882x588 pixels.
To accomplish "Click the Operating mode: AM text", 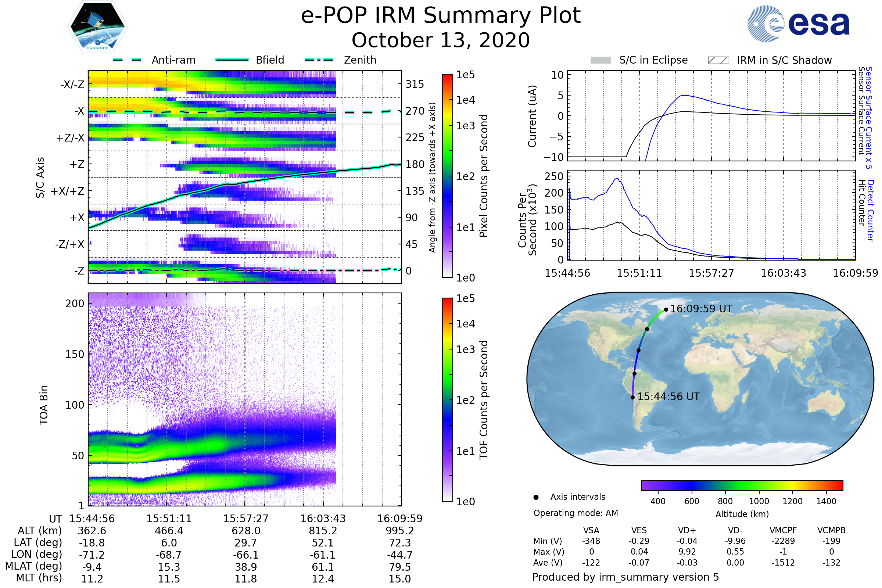I will pos(576,513).
